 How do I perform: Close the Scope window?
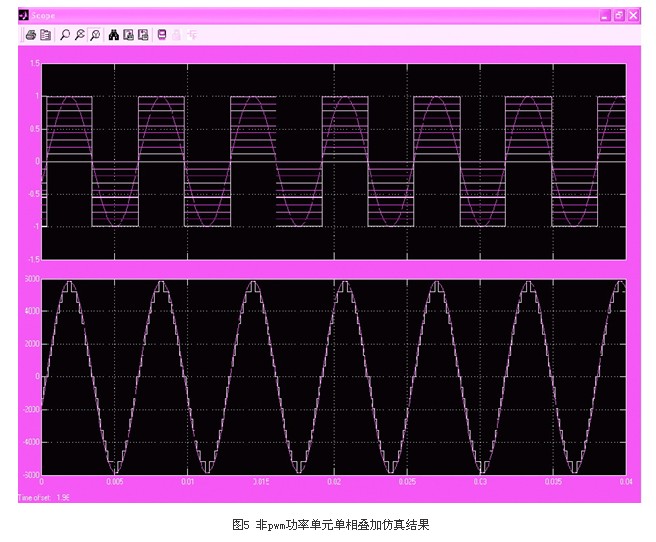[633, 16]
